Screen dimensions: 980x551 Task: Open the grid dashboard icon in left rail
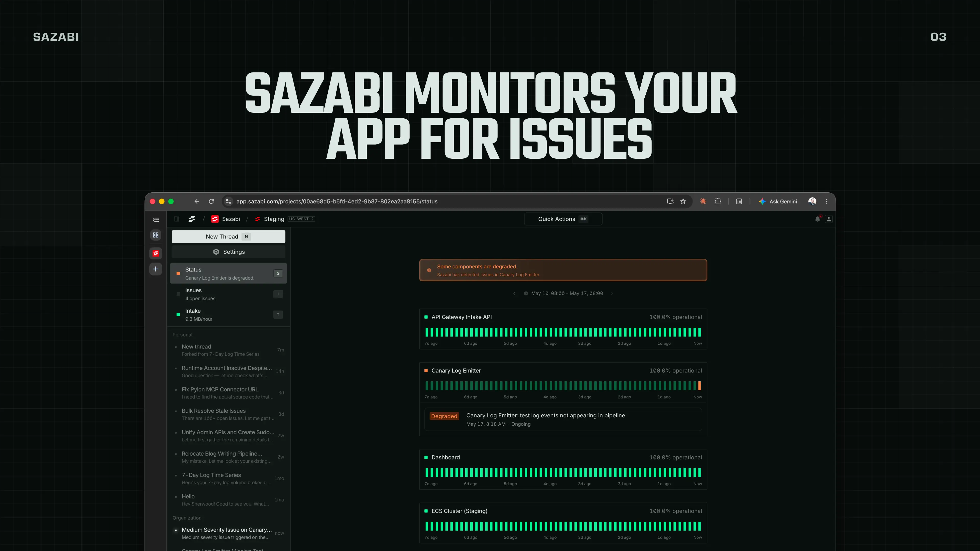156,235
